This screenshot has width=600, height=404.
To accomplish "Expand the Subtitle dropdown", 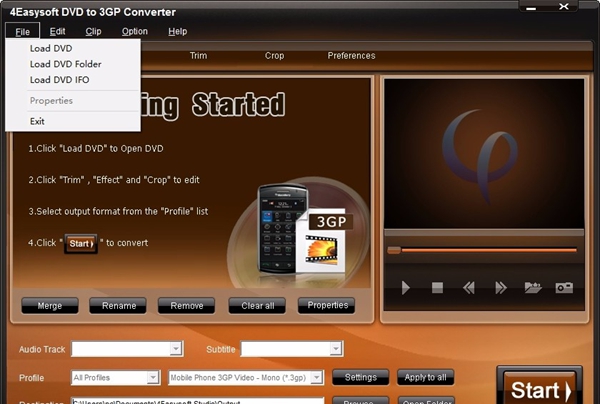I will coord(336,349).
